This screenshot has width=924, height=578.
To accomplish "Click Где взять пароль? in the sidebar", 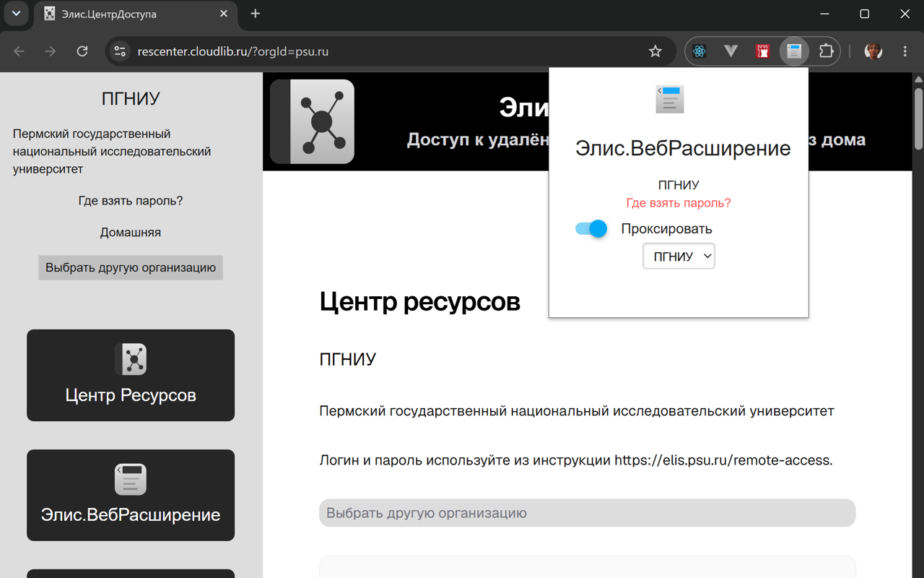I will tap(131, 201).
